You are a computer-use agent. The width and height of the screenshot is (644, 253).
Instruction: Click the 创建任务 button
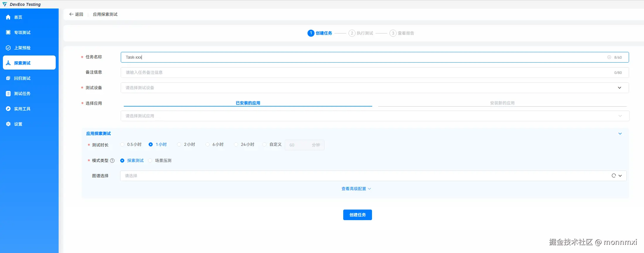[x=358, y=215]
